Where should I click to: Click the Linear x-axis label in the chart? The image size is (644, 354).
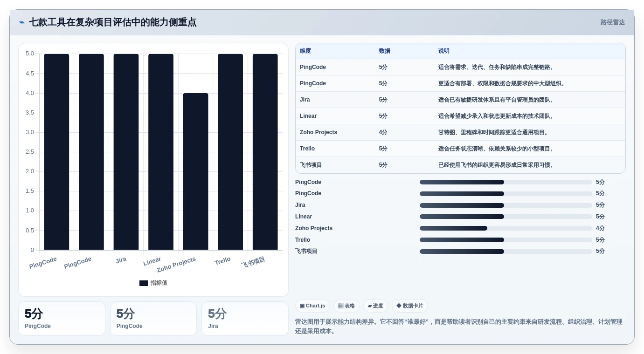click(x=152, y=261)
